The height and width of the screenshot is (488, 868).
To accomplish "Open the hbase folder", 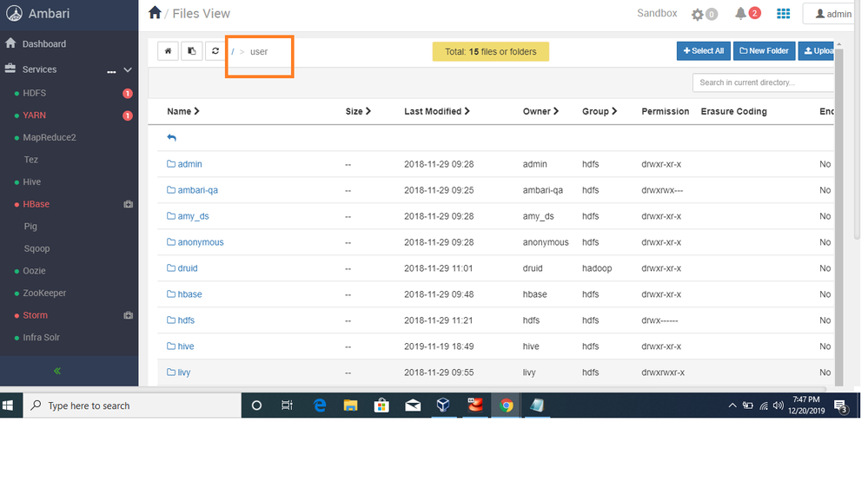I will pos(184,293).
